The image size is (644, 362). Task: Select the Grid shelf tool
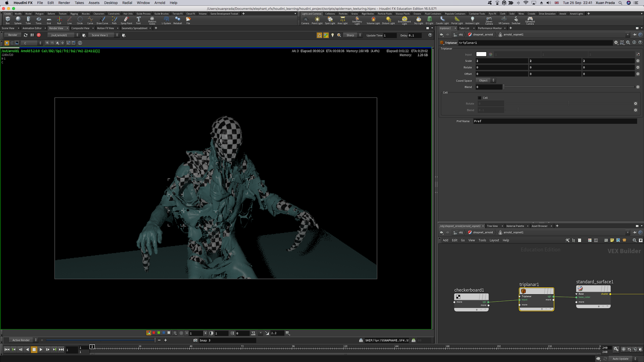click(x=49, y=20)
